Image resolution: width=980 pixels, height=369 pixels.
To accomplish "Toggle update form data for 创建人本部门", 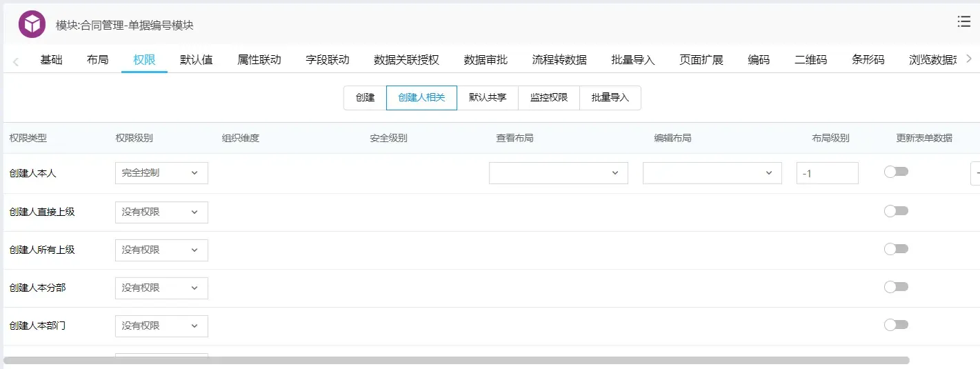I will tap(896, 325).
